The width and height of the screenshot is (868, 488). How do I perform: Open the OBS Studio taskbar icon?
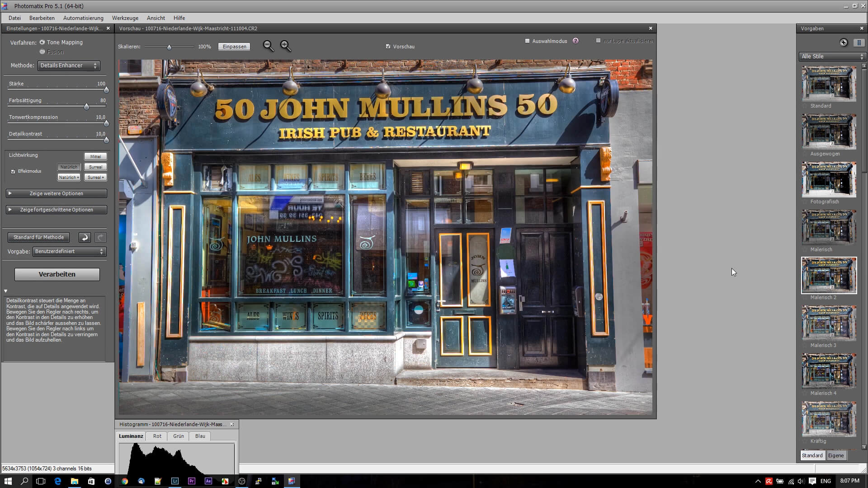click(242, 481)
